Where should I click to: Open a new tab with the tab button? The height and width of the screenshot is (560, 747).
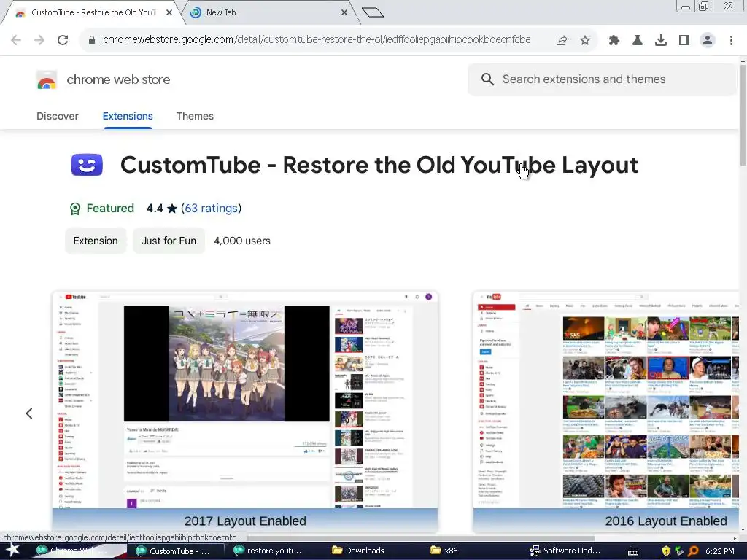(x=373, y=12)
